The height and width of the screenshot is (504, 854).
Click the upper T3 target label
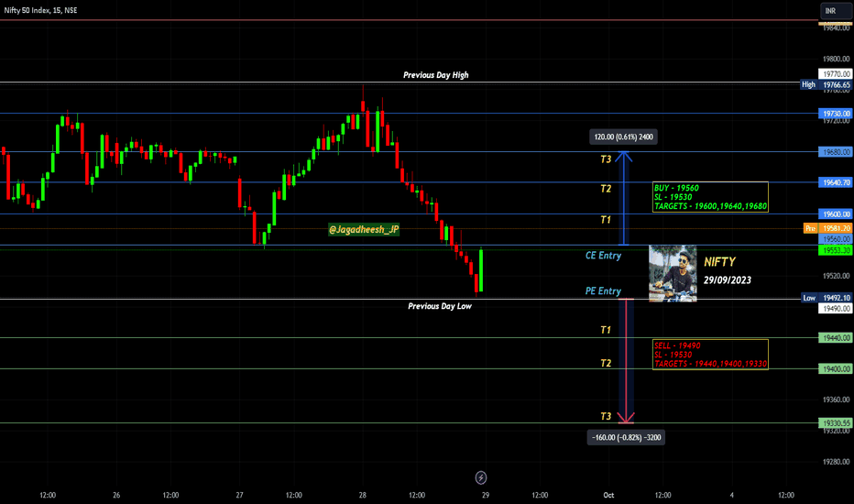pyautogui.click(x=606, y=159)
